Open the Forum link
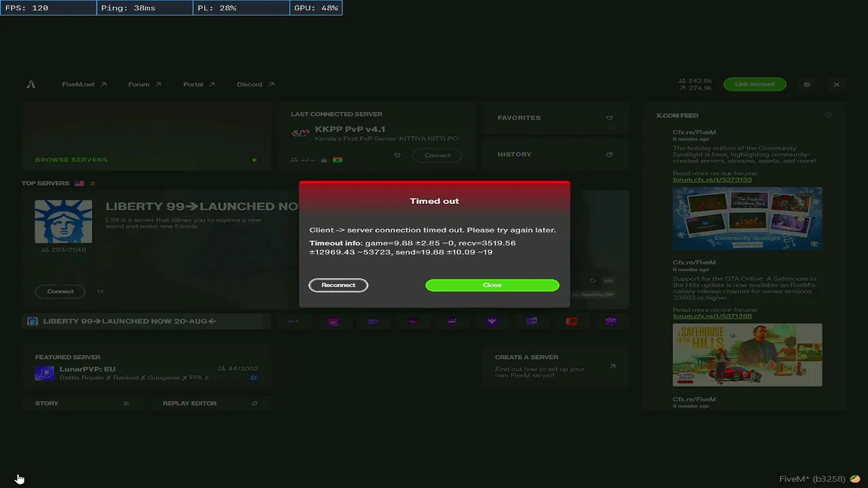 [x=144, y=85]
